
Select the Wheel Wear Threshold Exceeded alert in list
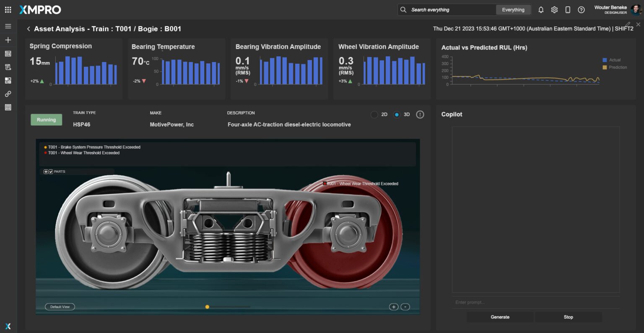[83, 153]
